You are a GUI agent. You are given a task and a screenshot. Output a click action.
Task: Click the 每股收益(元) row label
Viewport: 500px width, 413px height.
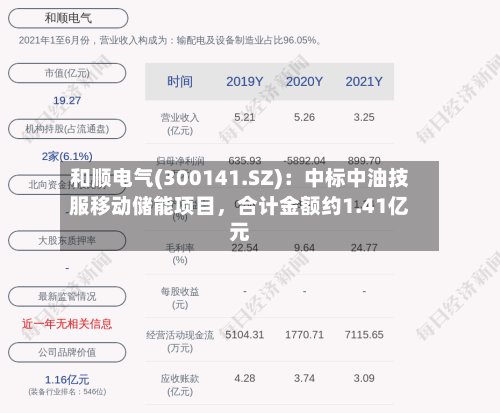180,298
